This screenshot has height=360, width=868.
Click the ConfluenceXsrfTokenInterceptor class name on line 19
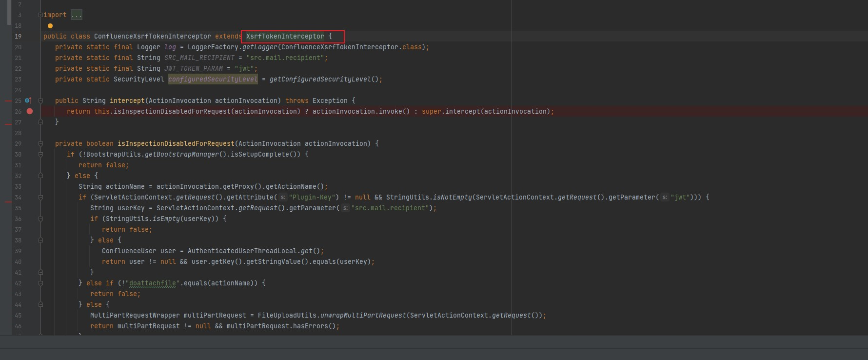pos(153,36)
